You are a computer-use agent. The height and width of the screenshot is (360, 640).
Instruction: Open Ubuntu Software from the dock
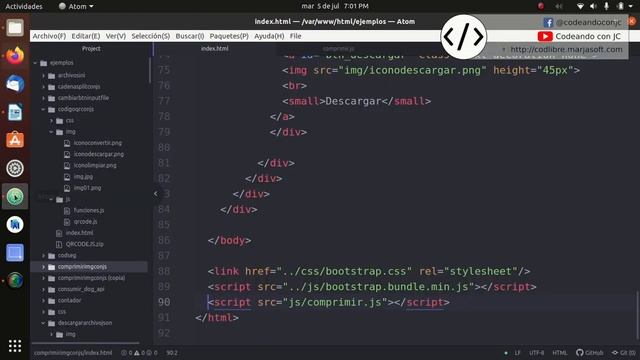(x=15, y=140)
